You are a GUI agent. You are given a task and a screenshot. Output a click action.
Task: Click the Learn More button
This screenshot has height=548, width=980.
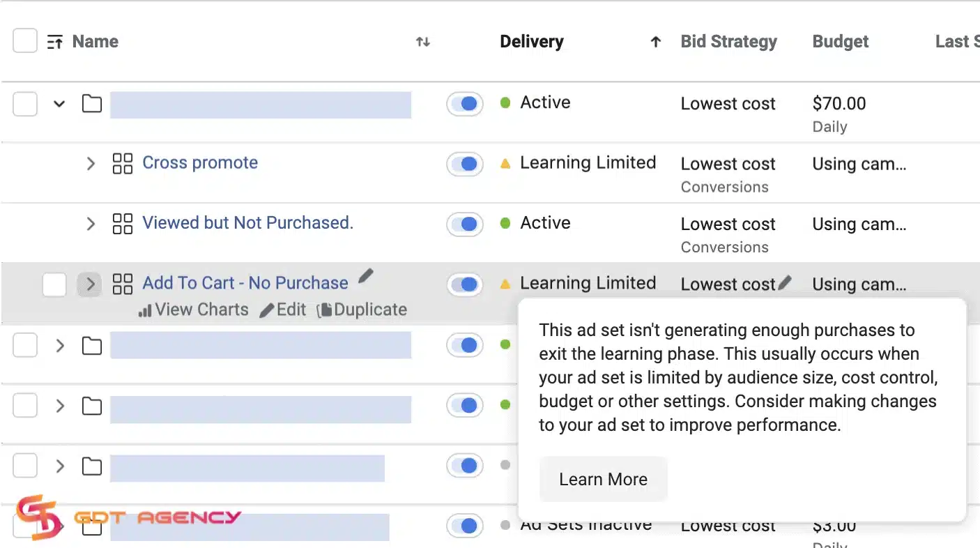603,479
